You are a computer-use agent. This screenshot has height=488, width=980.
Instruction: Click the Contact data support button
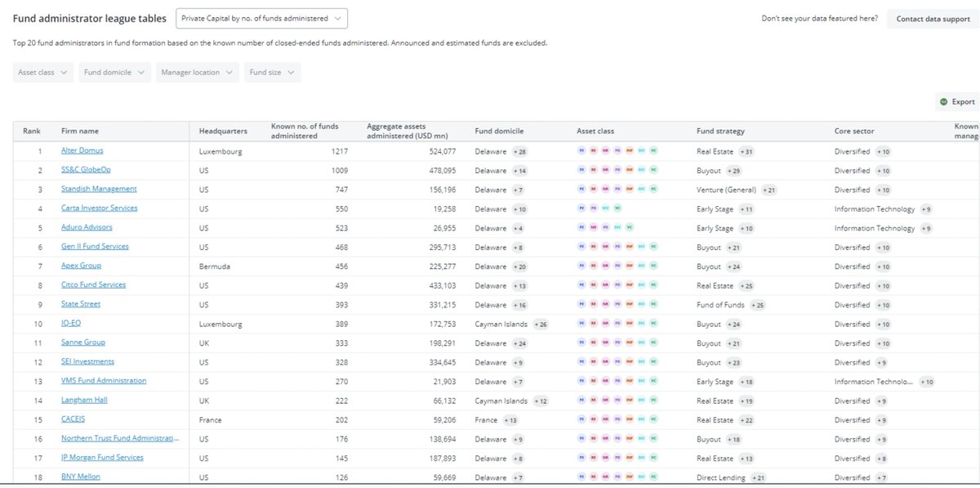coord(933,19)
